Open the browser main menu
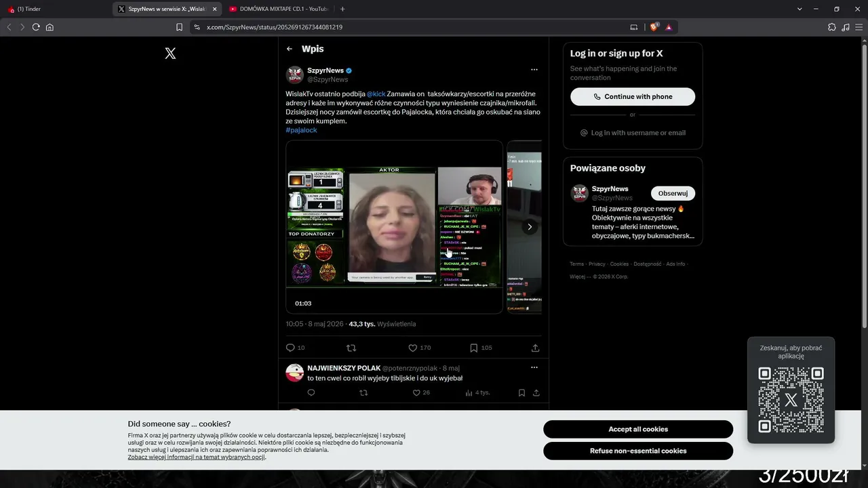This screenshot has width=868, height=488. (x=859, y=27)
